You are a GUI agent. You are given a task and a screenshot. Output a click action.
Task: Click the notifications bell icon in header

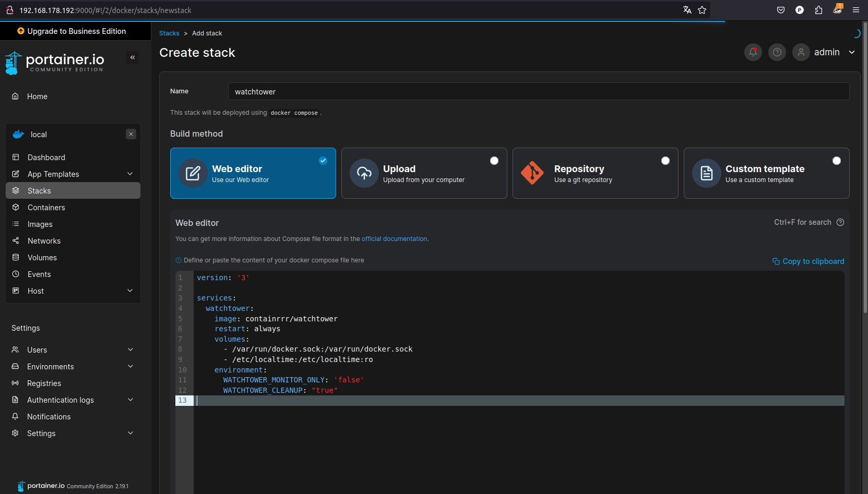[x=753, y=52]
